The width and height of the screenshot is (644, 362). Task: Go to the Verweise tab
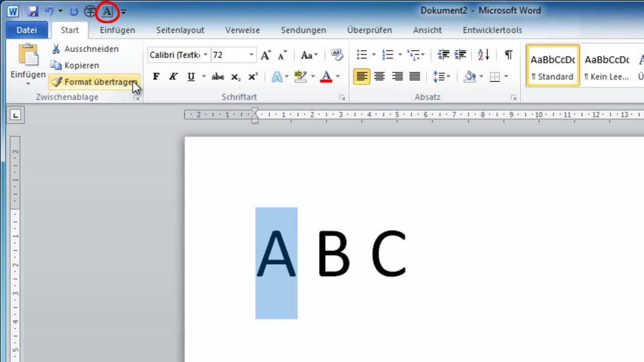pos(243,30)
